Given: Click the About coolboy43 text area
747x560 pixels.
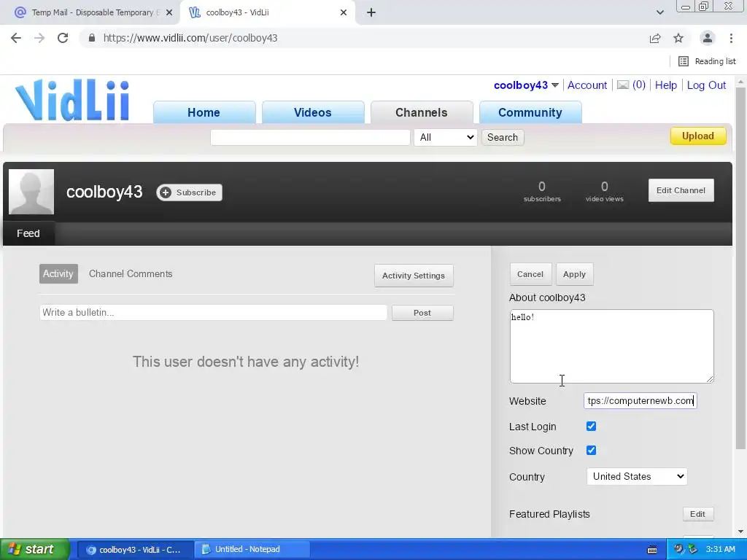Looking at the screenshot, I should [x=612, y=346].
